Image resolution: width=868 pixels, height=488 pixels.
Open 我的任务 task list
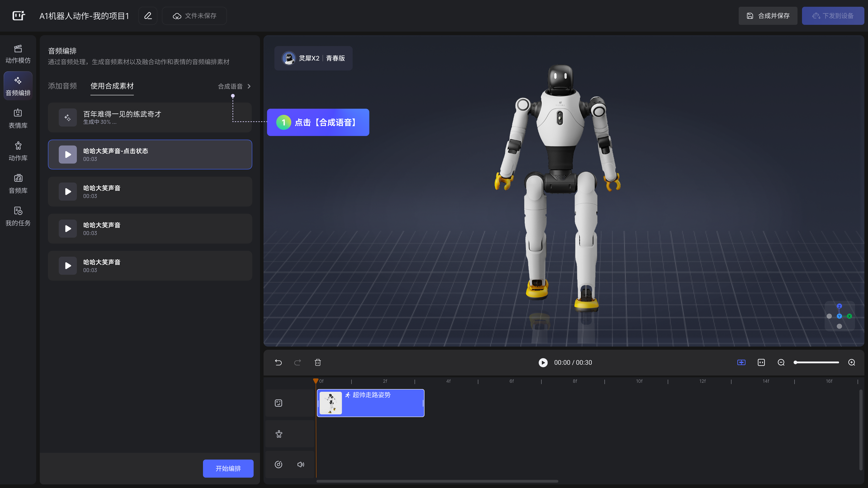pos(18,216)
